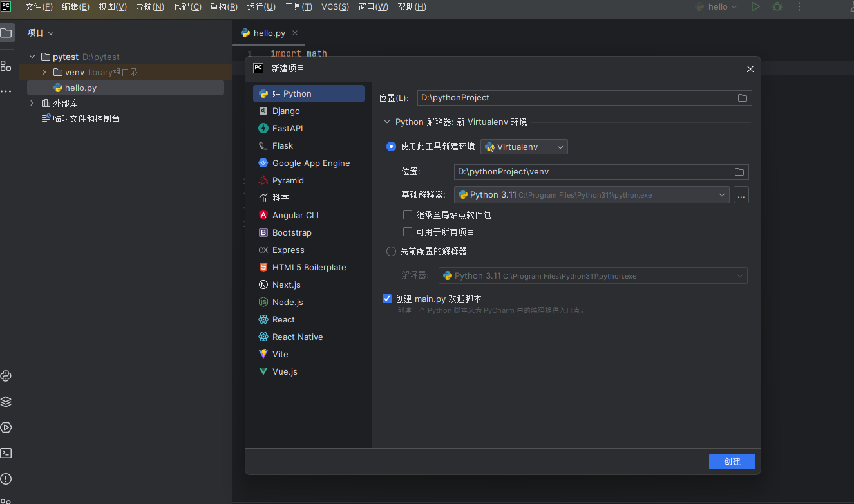
Task: Select Angular CLI project type
Action: pyautogui.click(x=308, y=215)
